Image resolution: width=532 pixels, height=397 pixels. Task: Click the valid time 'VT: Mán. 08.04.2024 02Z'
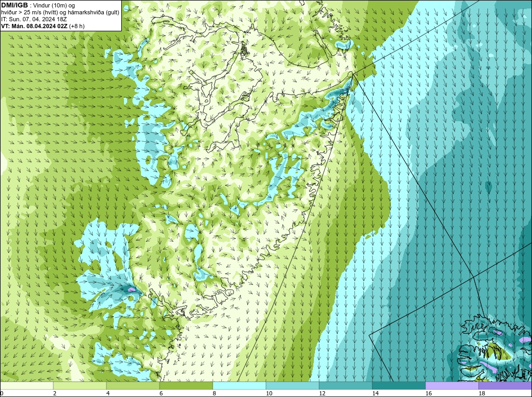pos(34,26)
